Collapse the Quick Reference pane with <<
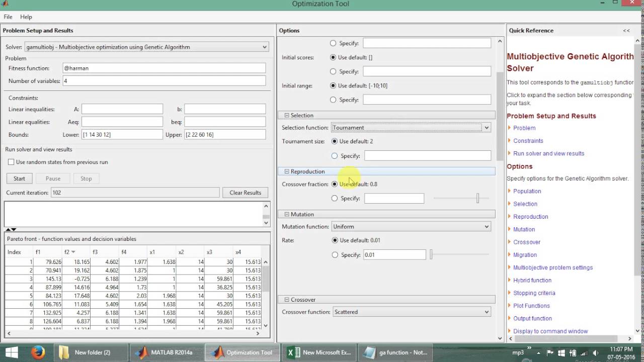This screenshot has height=362, width=644. (x=626, y=31)
